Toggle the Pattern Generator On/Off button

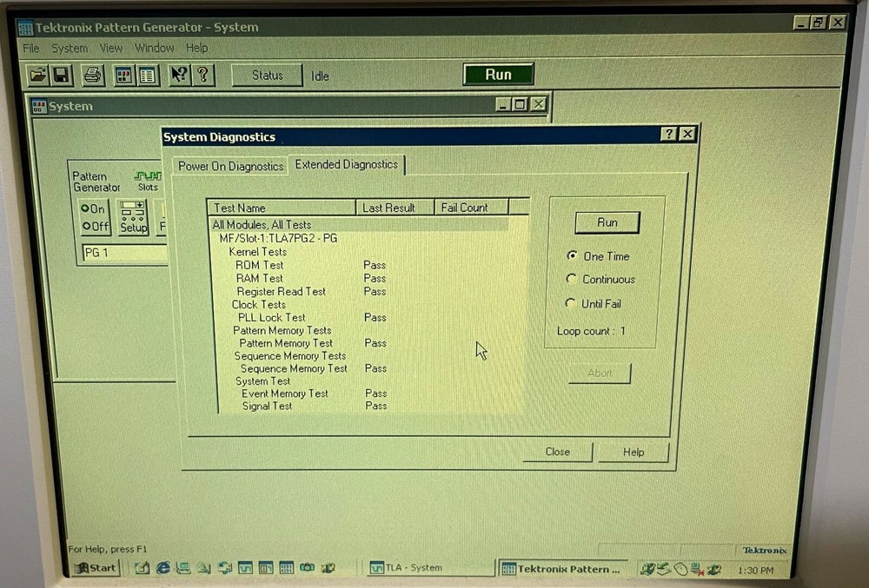[x=94, y=217]
